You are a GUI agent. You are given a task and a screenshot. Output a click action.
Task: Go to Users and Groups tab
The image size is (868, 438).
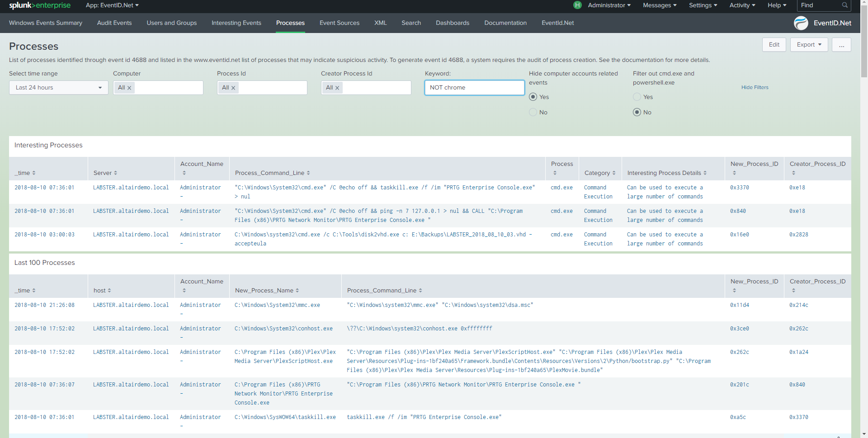click(172, 23)
